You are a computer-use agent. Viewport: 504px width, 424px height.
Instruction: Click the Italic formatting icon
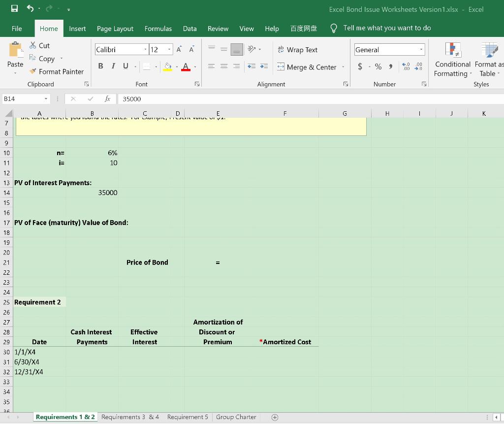click(113, 66)
